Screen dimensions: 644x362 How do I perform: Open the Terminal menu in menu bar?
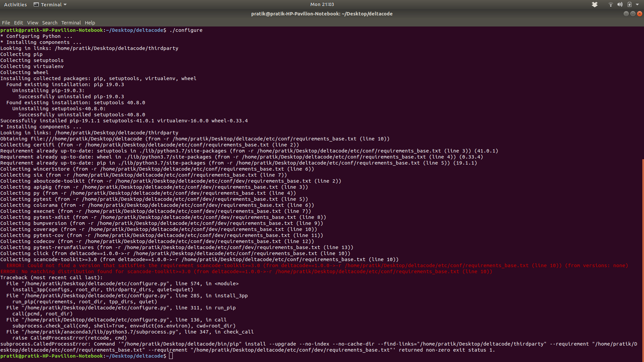click(71, 23)
